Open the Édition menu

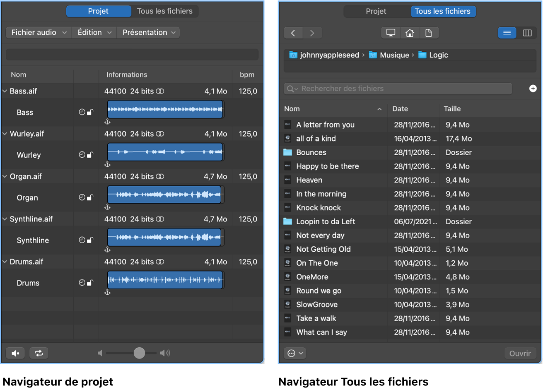coord(94,32)
